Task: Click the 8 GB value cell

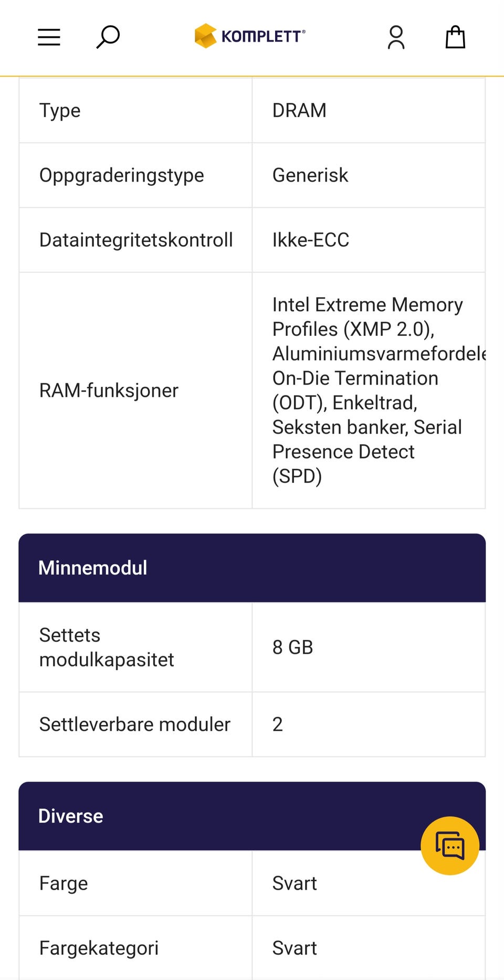Action: tap(292, 647)
